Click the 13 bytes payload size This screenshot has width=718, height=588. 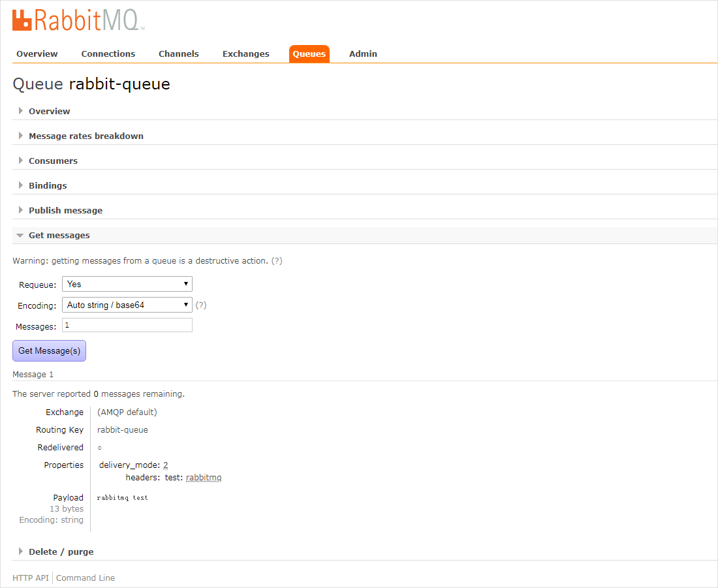coord(67,509)
